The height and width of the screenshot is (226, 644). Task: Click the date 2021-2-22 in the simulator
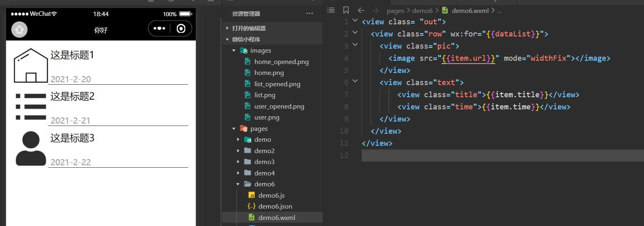click(x=71, y=162)
